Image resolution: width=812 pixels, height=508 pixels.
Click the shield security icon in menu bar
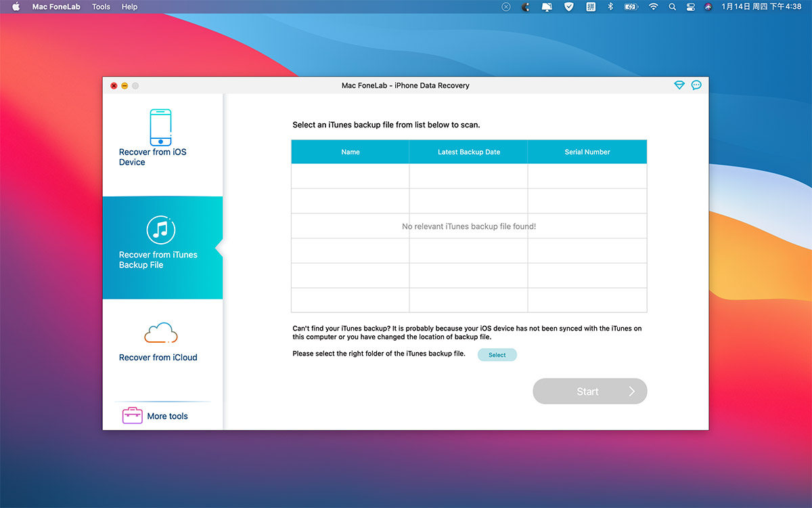tap(569, 7)
